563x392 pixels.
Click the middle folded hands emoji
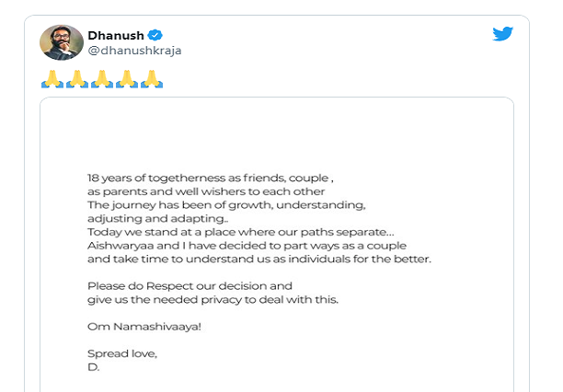tap(102, 79)
